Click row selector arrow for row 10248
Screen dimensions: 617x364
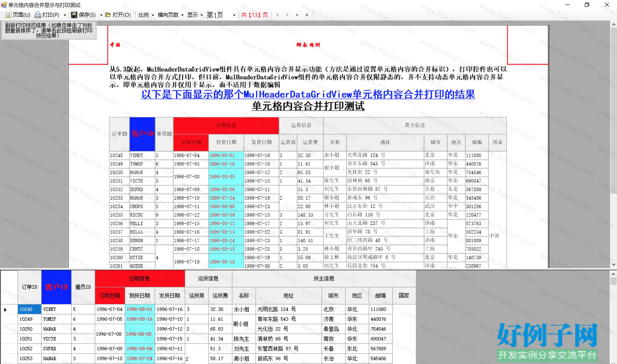[9, 309]
